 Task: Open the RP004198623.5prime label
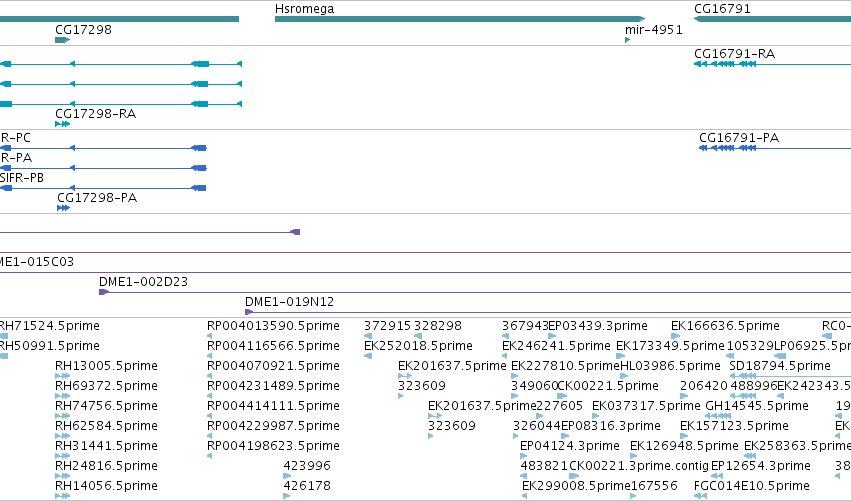[x=273, y=446]
